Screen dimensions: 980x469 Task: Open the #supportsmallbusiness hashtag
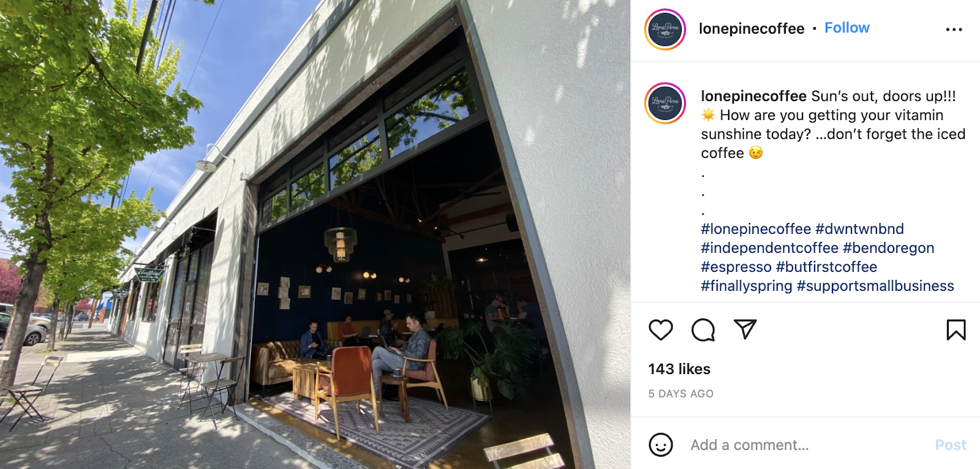click(875, 286)
